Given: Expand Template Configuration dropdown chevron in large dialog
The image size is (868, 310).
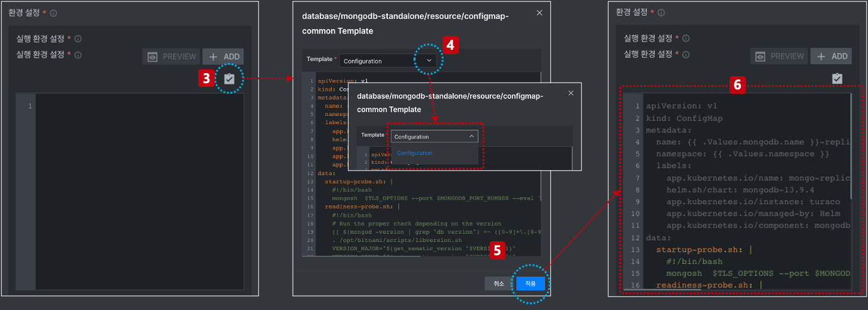Looking at the screenshot, I should 429,60.
